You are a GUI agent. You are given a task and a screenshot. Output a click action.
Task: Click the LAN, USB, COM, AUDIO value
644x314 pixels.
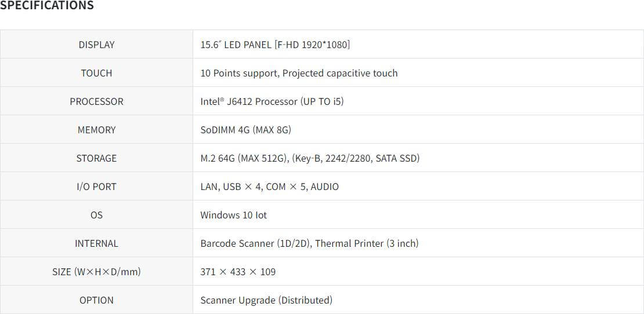coord(269,187)
